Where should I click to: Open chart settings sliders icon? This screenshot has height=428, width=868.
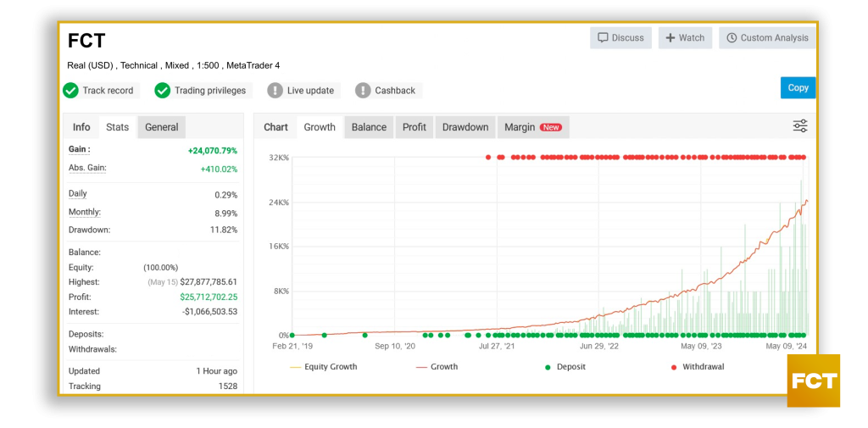click(800, 126)
